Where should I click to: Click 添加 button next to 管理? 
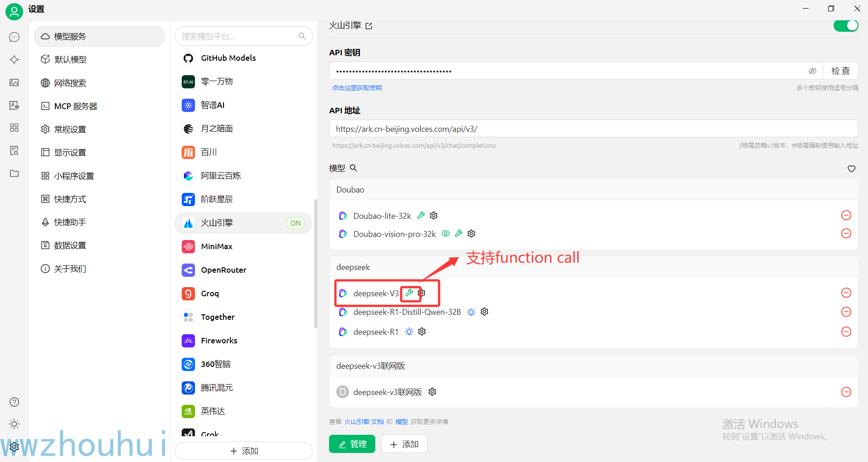404,444
